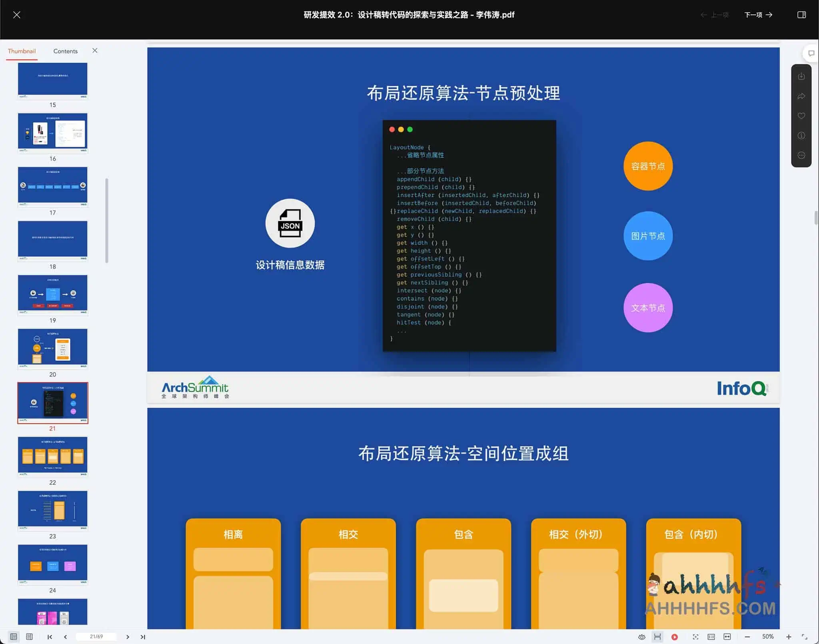The height and width of the screenshot is (644, 819).
Task: Open file info with the circled i icon
Action: click(x=801, y=136)
